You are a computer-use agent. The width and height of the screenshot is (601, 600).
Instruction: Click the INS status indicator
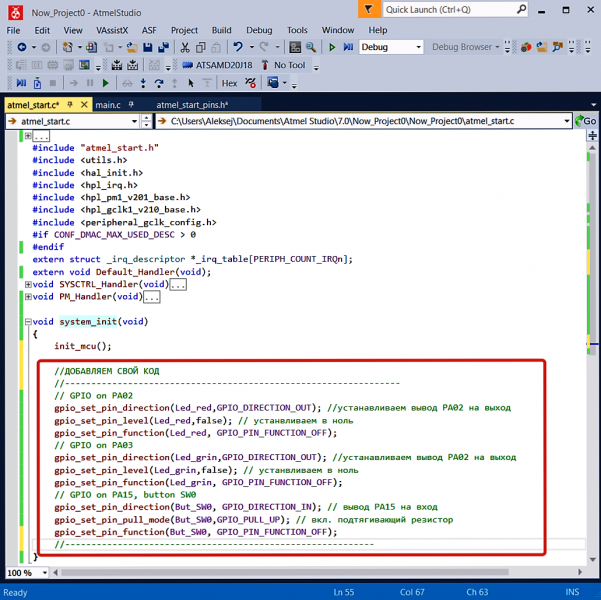572,592
